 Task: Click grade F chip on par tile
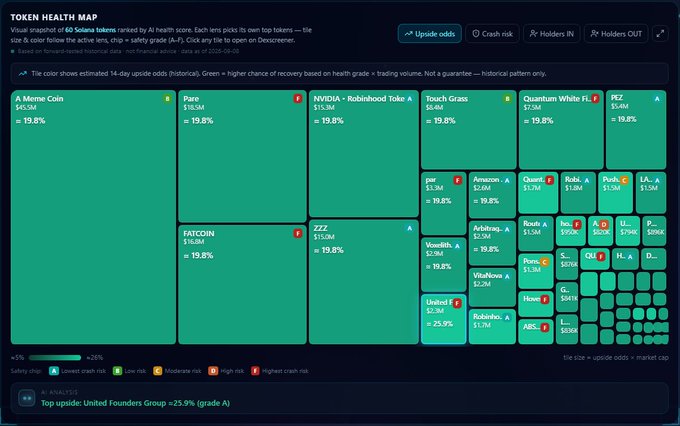click(x=458, y=180)
